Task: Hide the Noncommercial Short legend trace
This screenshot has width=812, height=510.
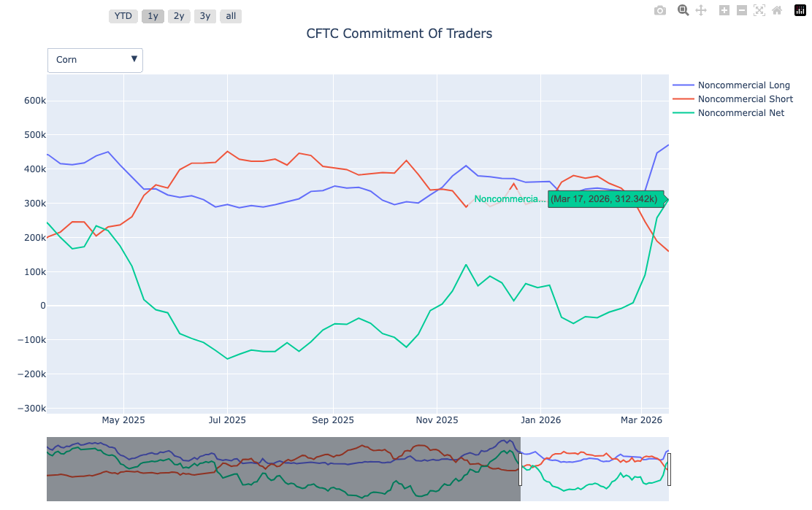Action: (x=745, y=99)
